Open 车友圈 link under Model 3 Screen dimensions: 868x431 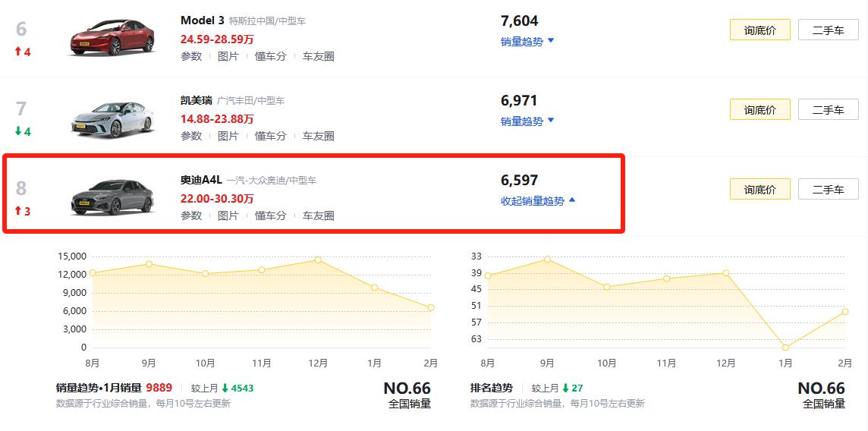click(x=319, y=56)
